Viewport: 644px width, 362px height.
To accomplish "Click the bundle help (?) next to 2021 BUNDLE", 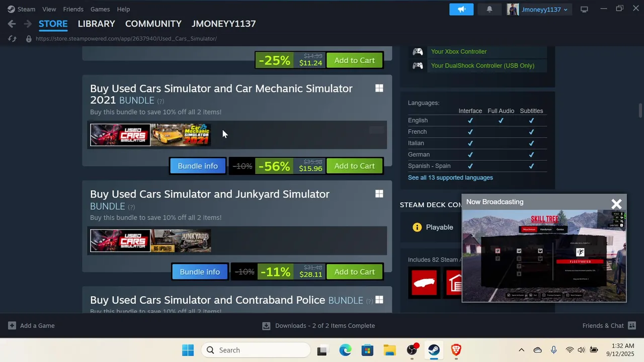I will (160, 101).
